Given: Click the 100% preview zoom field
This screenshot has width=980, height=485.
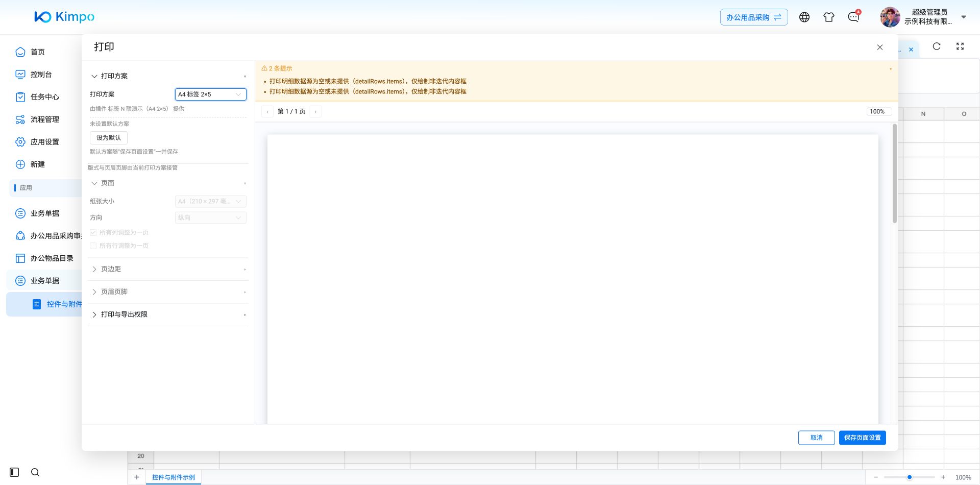Looking at the screenshot, I should (x=879, y=111).
